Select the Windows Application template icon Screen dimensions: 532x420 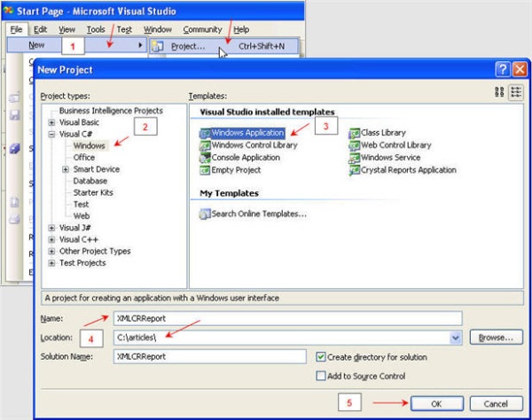pos(205,133)
